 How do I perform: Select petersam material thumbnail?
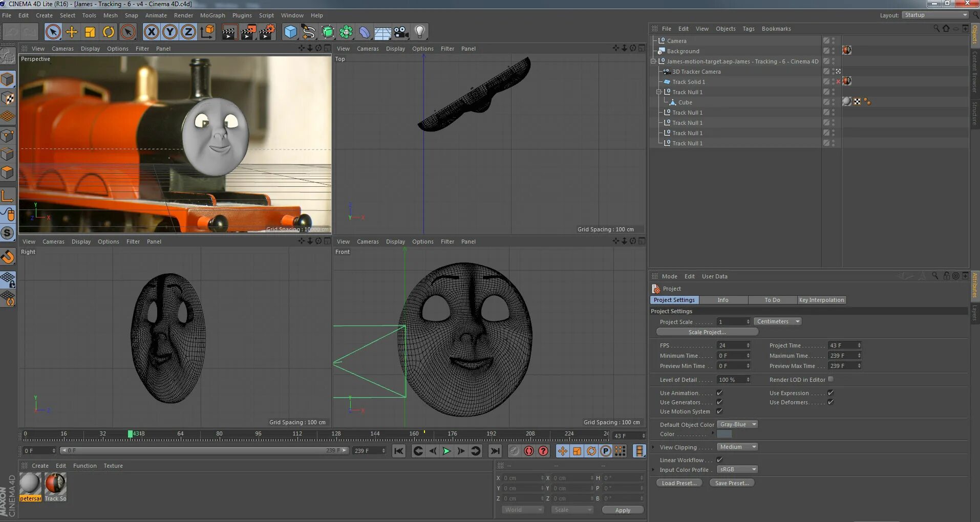pos(30,487)
